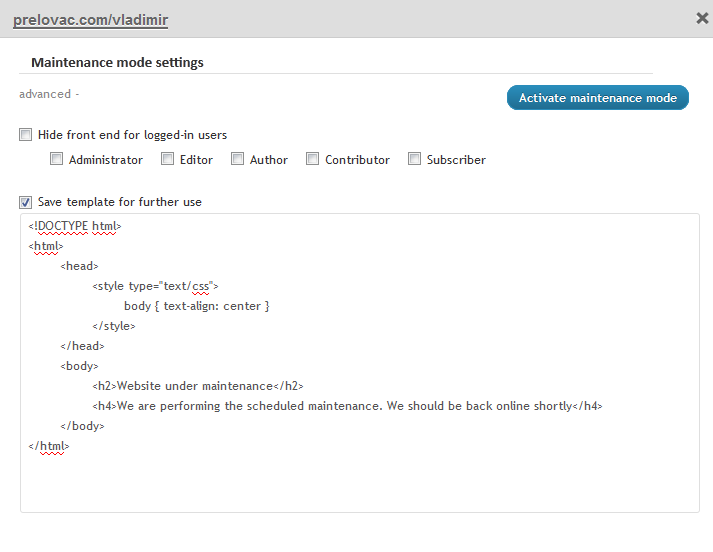This screenshot has height=552, width=713.
Task: Uncheck Save template for further use
Action: coord(25,202)
